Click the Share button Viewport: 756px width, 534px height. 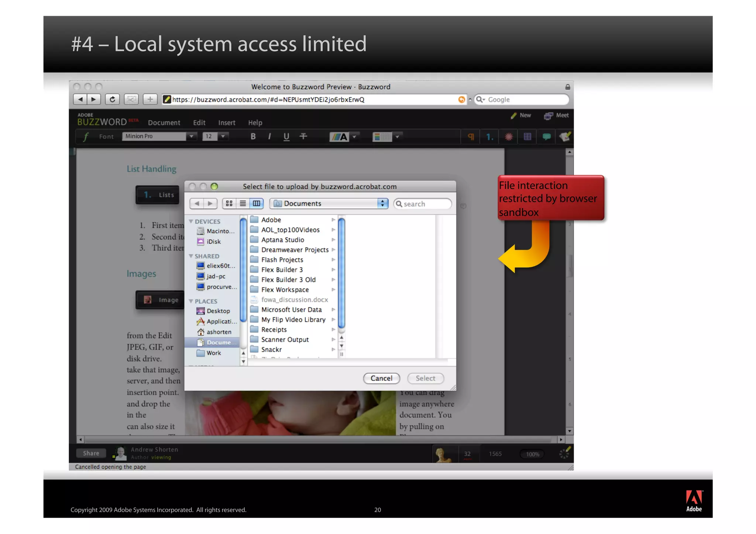[x=91, y=453]
